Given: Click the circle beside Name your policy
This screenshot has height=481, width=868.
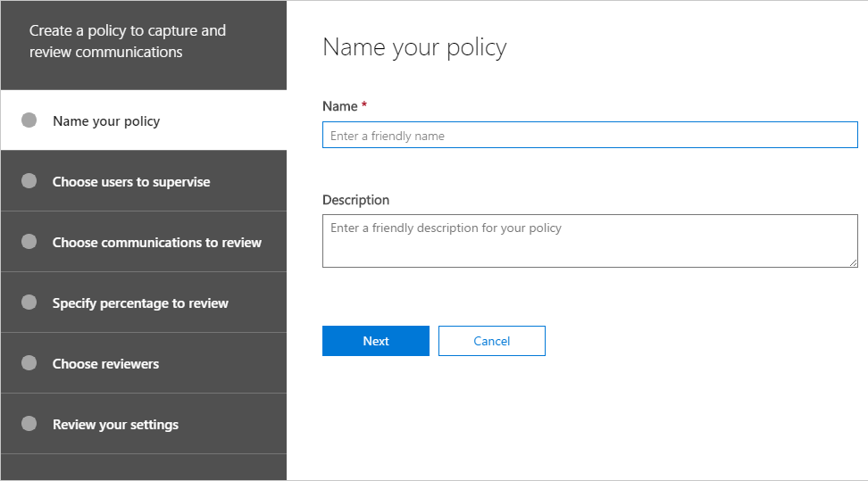Looking at the screenshot, I should [x=29, y=120].
